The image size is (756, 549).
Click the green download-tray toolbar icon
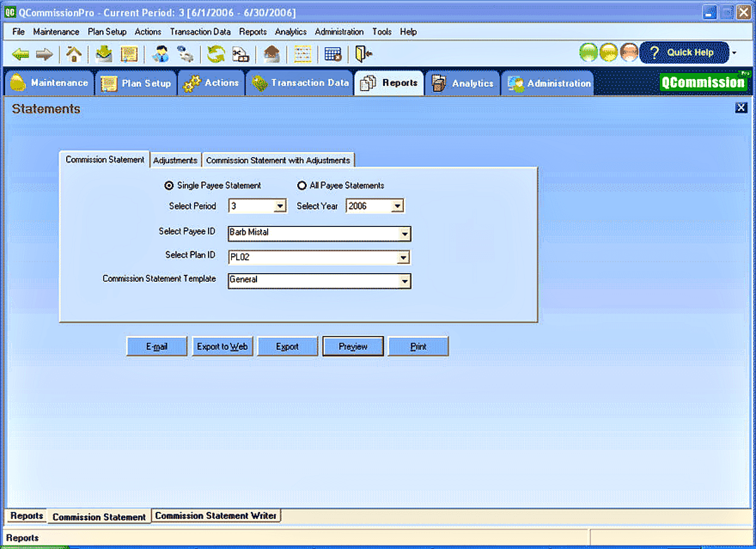(104, 54)
